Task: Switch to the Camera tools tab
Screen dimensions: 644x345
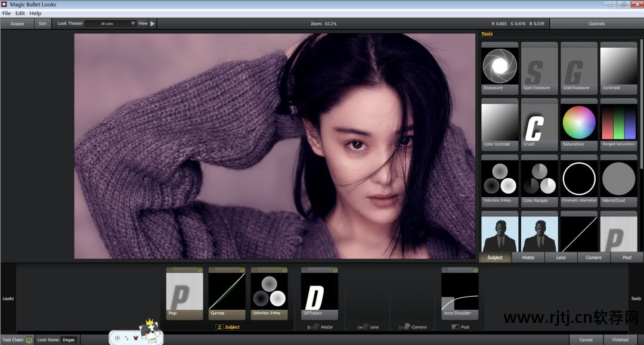Action: (x=594, y=257)
